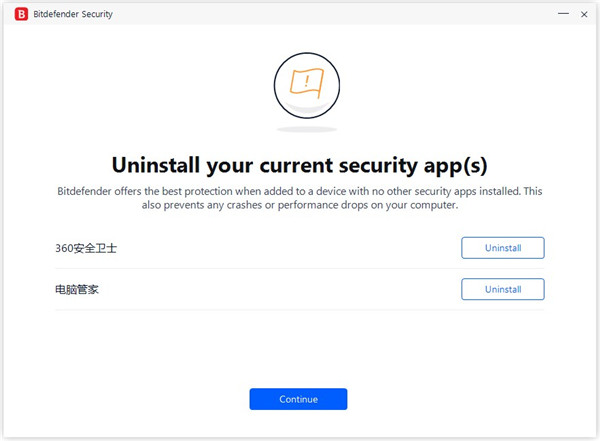Uninstall the 360安全卫士 security app

click(x=502, y=248)
